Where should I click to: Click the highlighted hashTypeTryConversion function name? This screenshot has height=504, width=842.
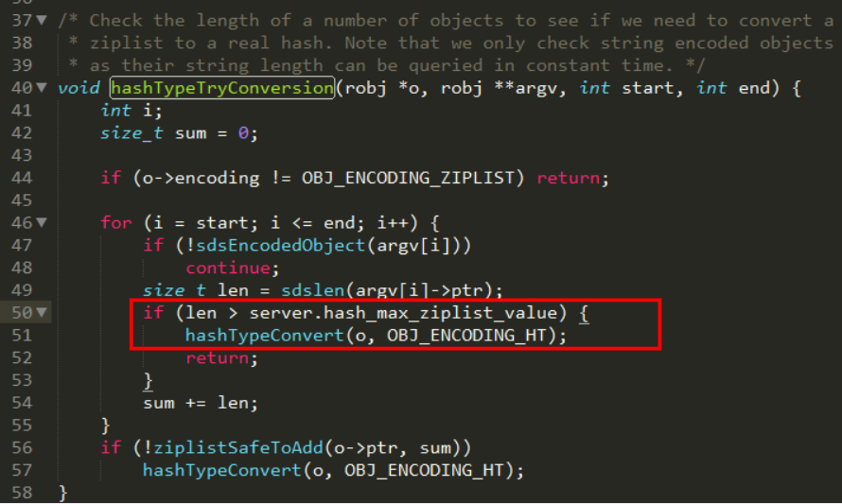(222, 88)
